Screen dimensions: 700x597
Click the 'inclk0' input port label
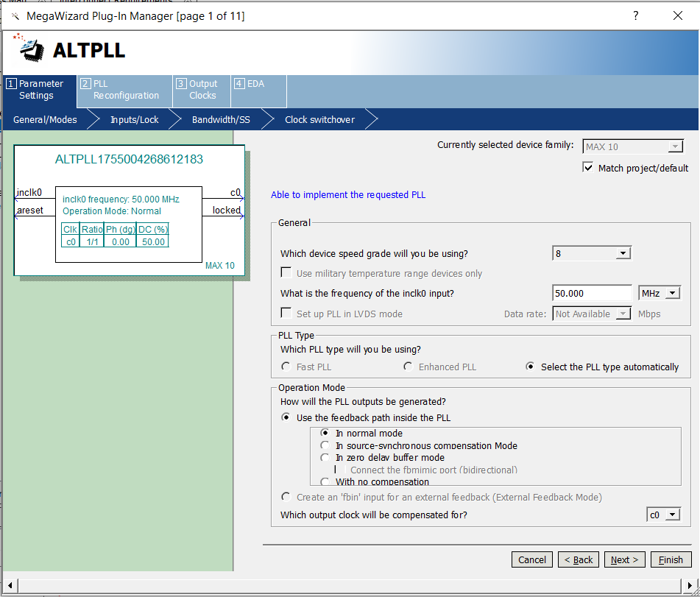coord(29,192)
